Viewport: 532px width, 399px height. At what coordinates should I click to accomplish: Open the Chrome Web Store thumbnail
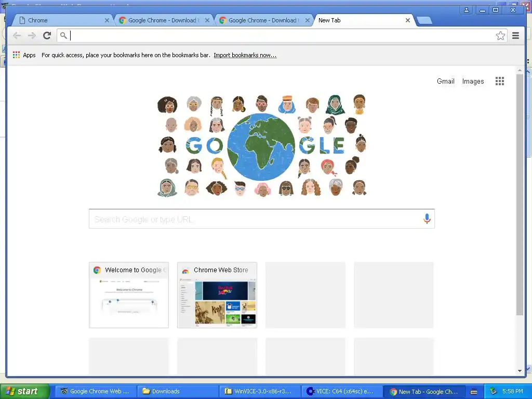pos(217,295)
